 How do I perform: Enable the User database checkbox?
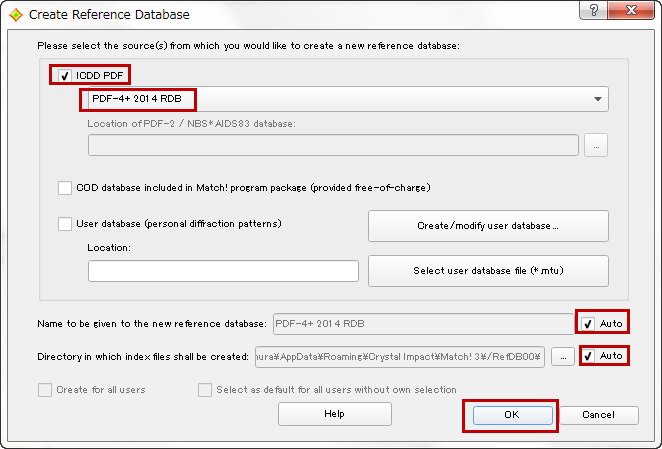click(x=65, y=224)
